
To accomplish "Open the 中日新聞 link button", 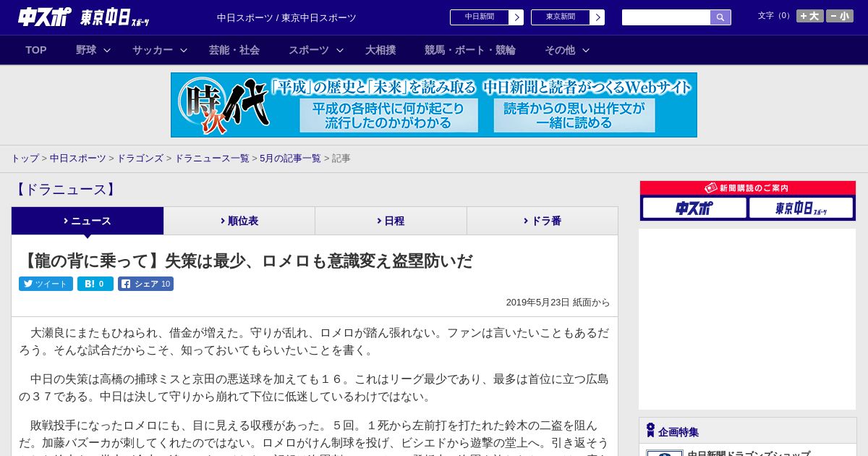I will (480, 17).
